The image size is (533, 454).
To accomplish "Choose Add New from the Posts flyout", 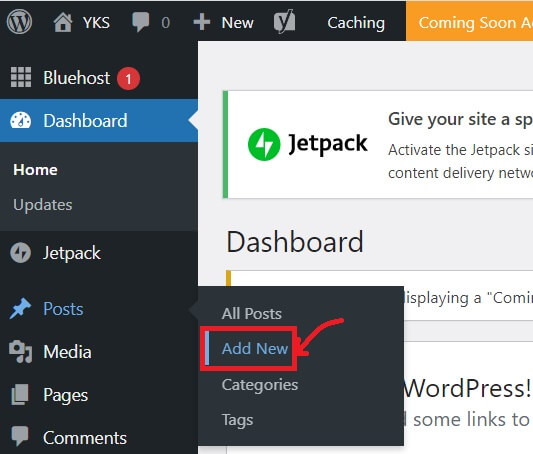I will click(x=255, y=348).
